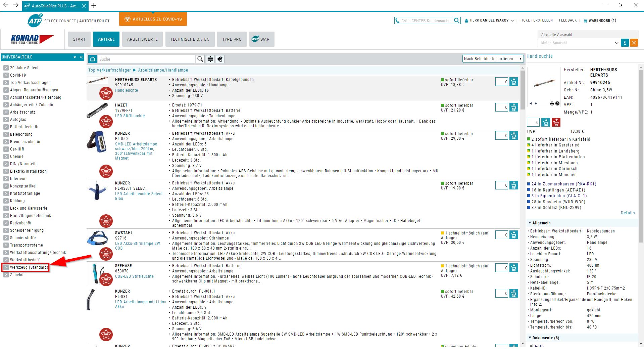Click the ATP logo in the header
The image size is (644, 349).
click(x=35, y=20)
